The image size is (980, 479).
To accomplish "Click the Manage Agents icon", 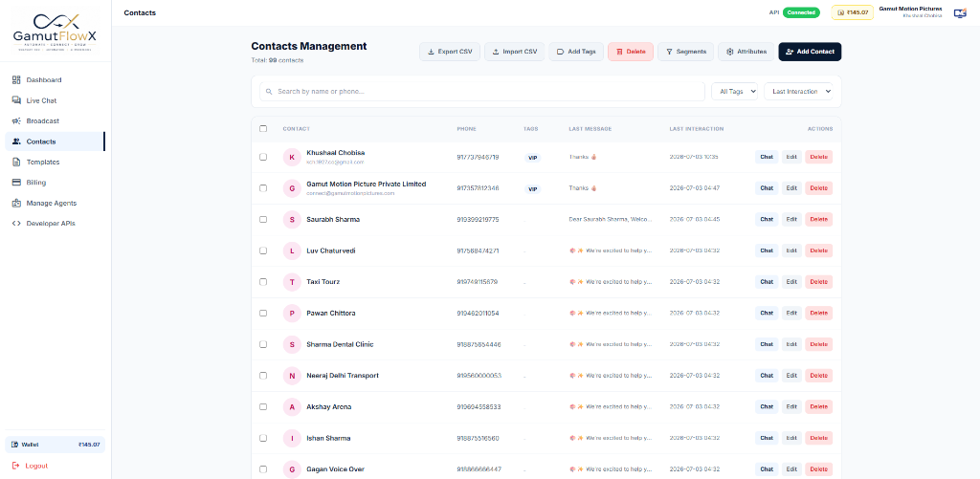I will [16, 203].
